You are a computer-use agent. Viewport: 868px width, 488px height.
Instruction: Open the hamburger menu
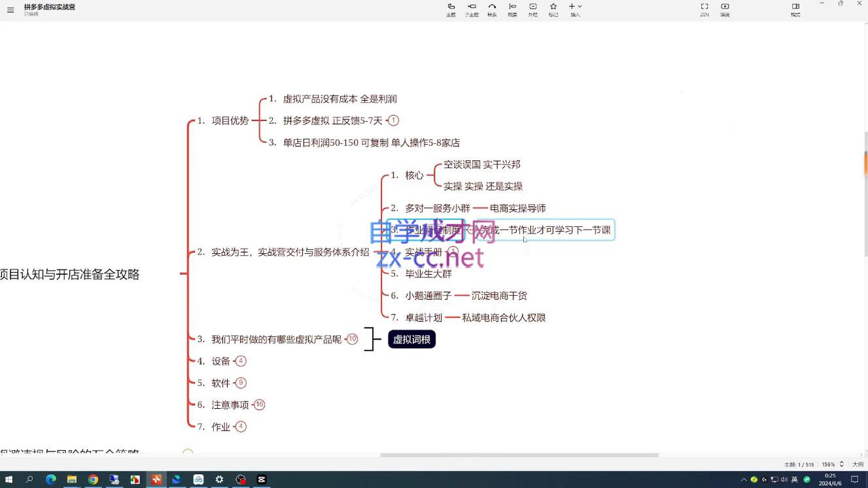pos(10,10)
